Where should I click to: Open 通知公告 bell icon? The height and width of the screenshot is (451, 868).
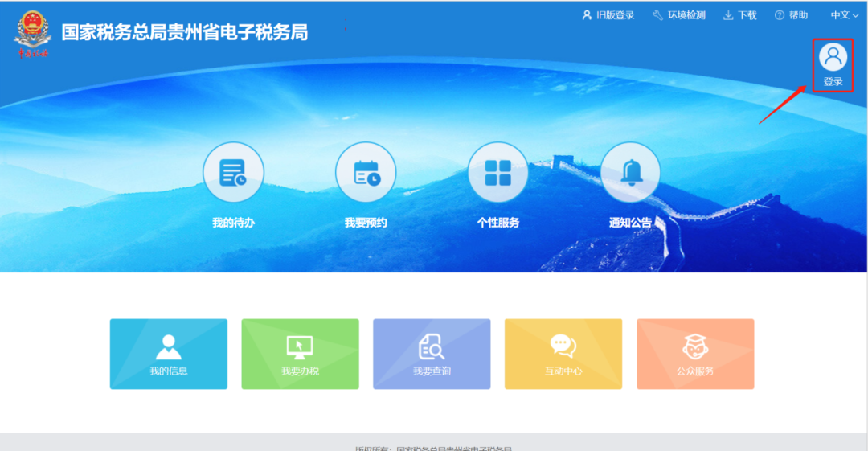(x=630, y=172)
